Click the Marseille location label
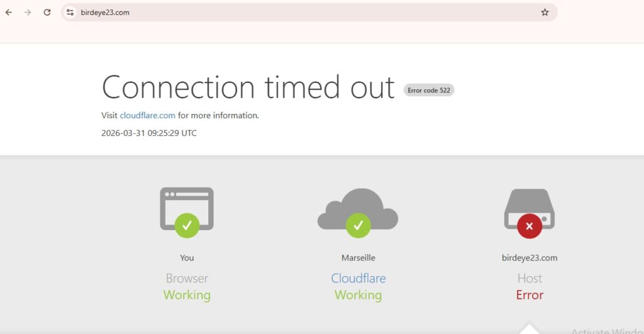644x334 pixels. click(358, 258)
